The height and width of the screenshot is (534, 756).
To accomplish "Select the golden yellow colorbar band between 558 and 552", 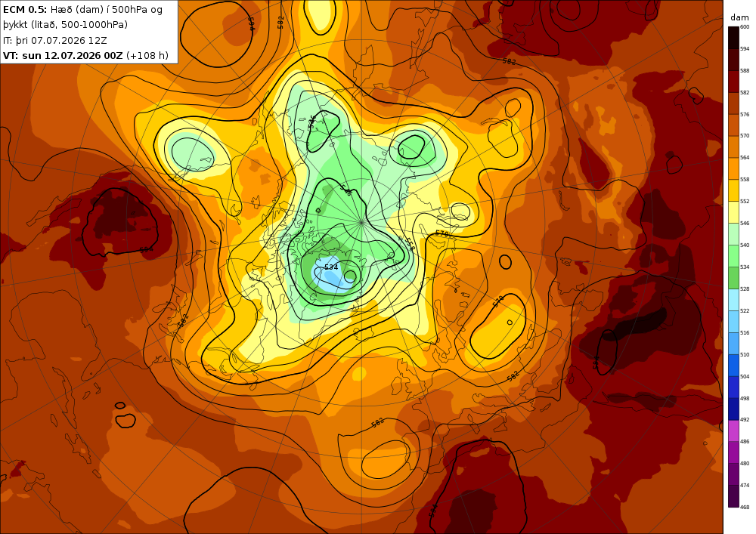I will click(733, 190).
